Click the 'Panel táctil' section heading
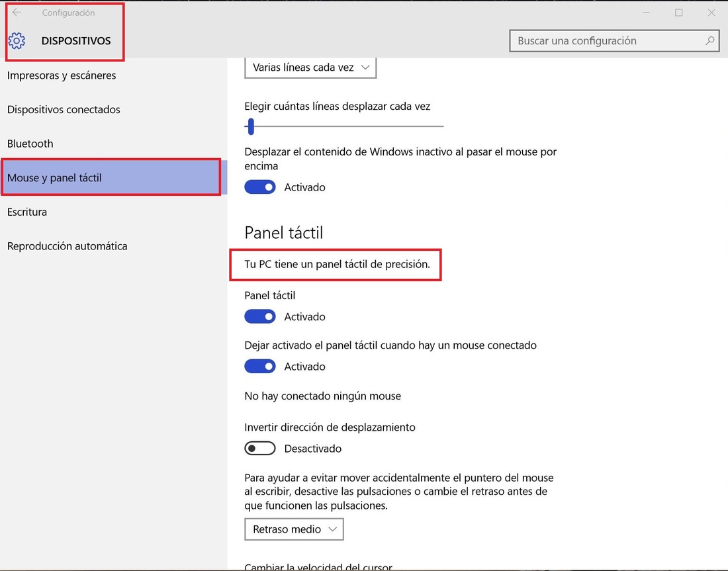728x571 pixels. (x=284, y=233)
